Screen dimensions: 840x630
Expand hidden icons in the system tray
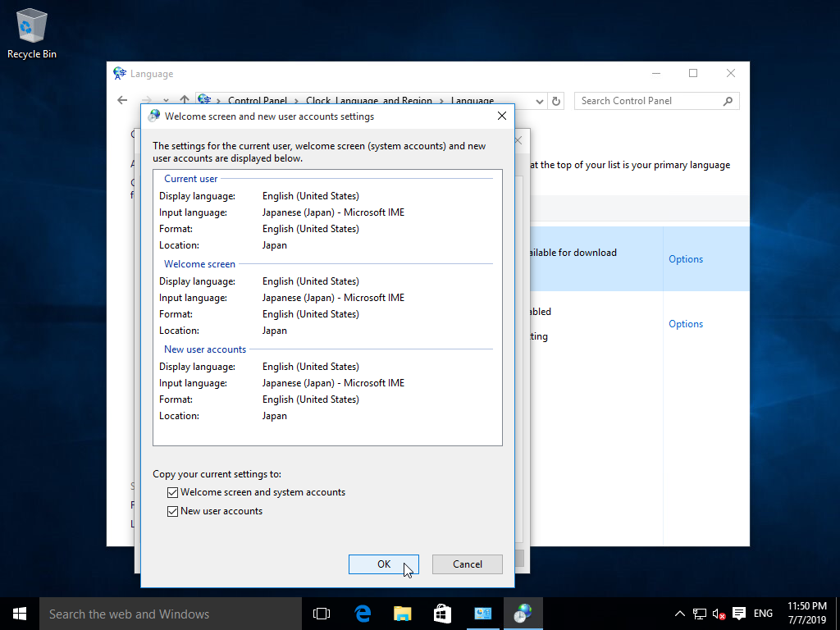coord(679,614)
